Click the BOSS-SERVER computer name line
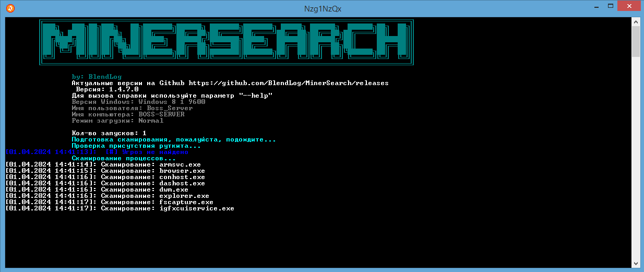This screenshot has height=272, width=644. (x=128, y=114)
